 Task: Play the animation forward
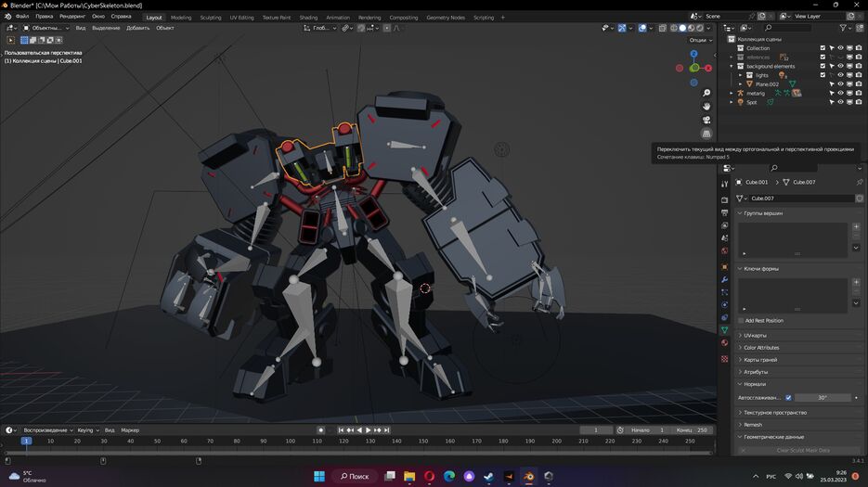pyautogui.click(x=369, y=430)
